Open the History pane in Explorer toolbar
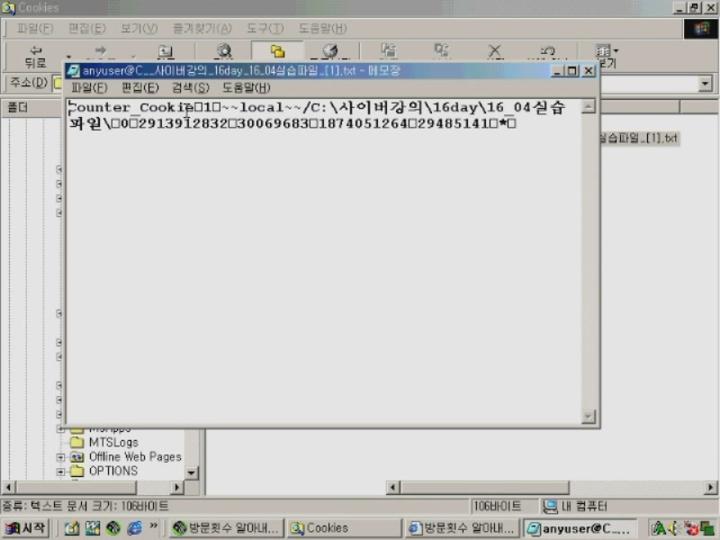The height and width of the screenshot is (540, 720). click(330, 51)
